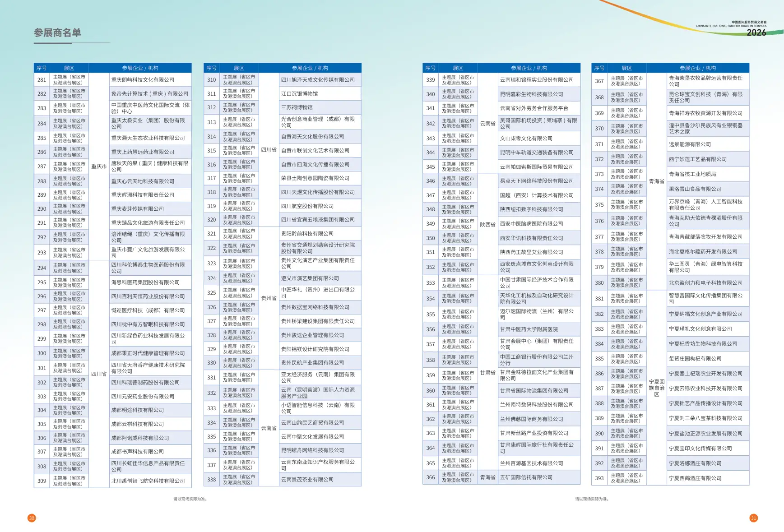
Task: Select row number 393
Action: pos(599,478)
